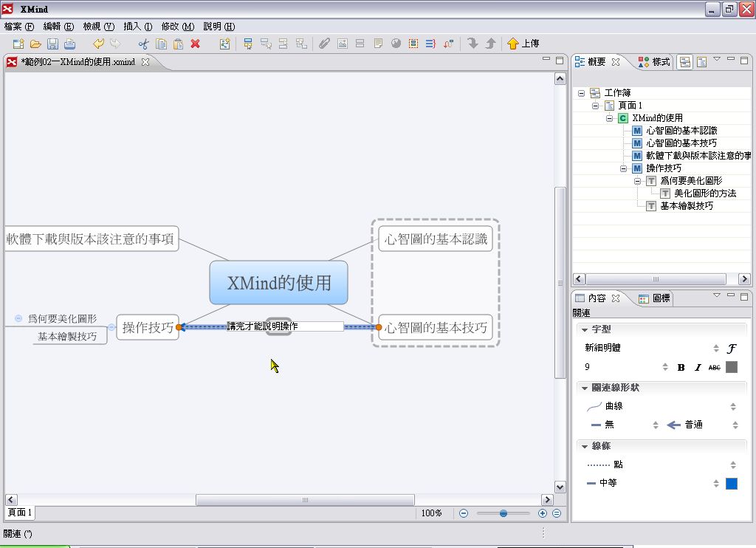Select the central XMind的使用 topic

coord(278,283)
